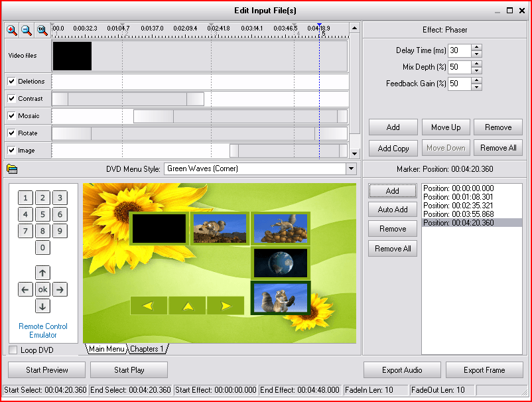The image size is (532, 402).
Task: Click the Start Preview button
Action: point(46,369)
